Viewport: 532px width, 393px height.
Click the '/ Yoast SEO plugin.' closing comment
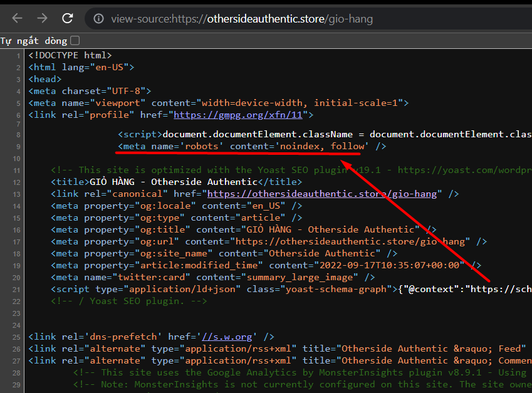tap(128, 301)
